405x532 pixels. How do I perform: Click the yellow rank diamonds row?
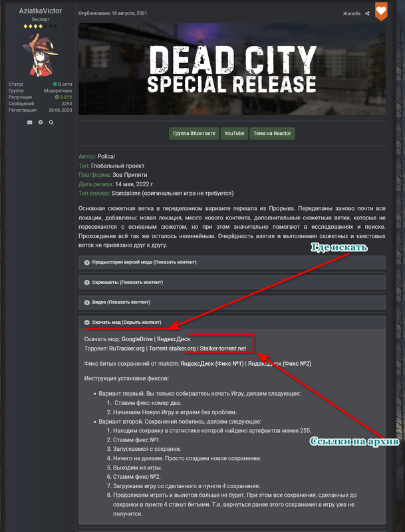tap(41, 26)
